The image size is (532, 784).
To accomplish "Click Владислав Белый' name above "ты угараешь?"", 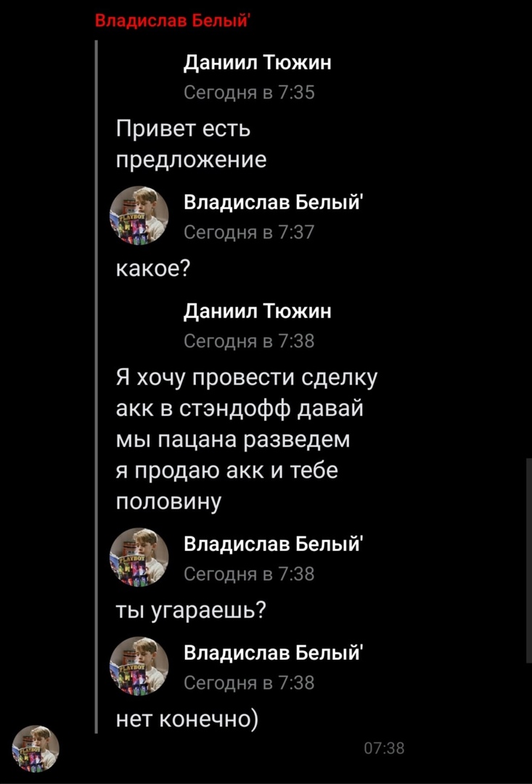I will pyautogui.click(x=273, y=544).
